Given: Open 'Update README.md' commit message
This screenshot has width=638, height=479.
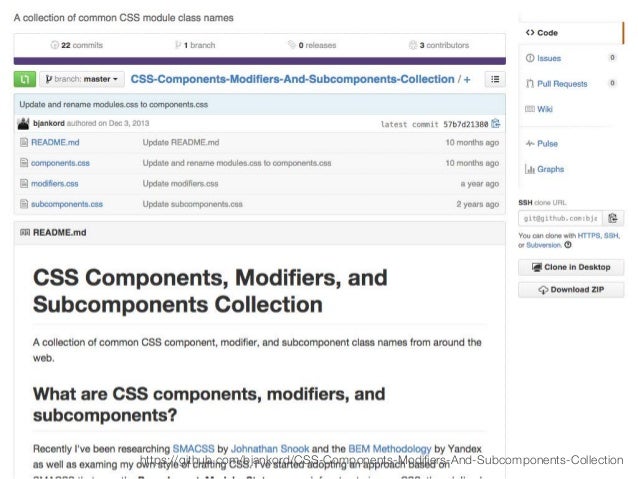Looking at the screenshot, I should click(x=181, y=142).
